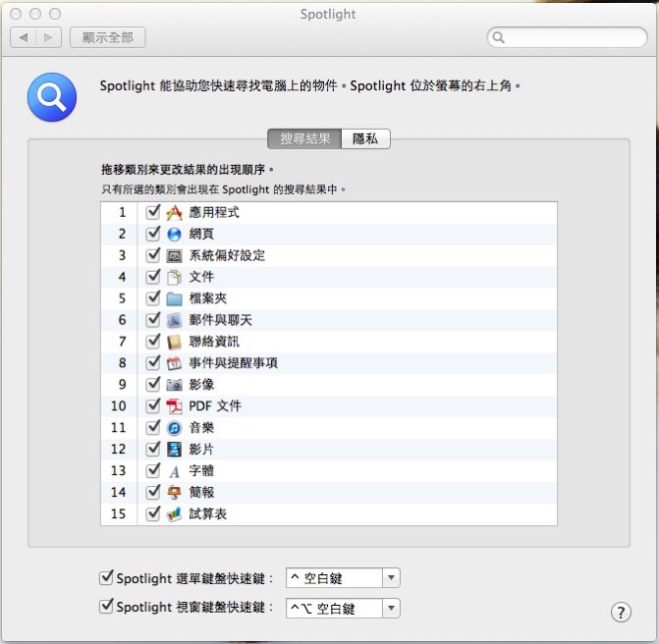Screen dimensions: 659x644
Task: Click the 事件與提醒事項 label text
Action: coord(234,363)
